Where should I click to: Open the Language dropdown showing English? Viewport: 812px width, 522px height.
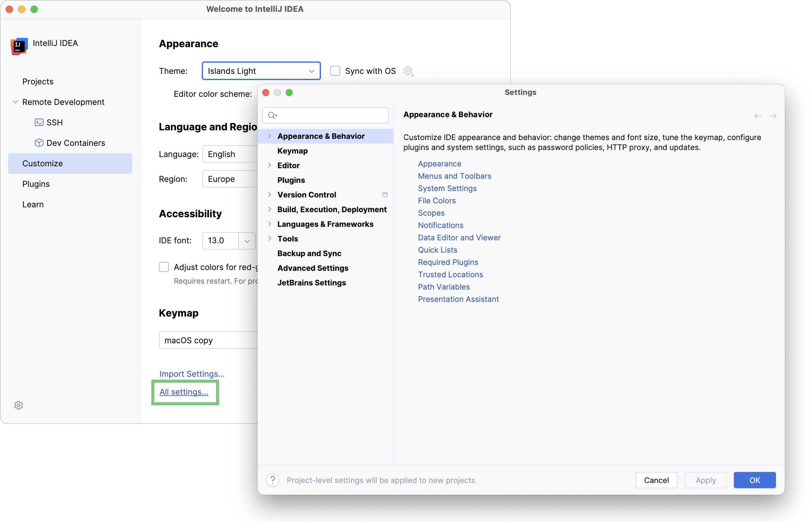[230, 154]
